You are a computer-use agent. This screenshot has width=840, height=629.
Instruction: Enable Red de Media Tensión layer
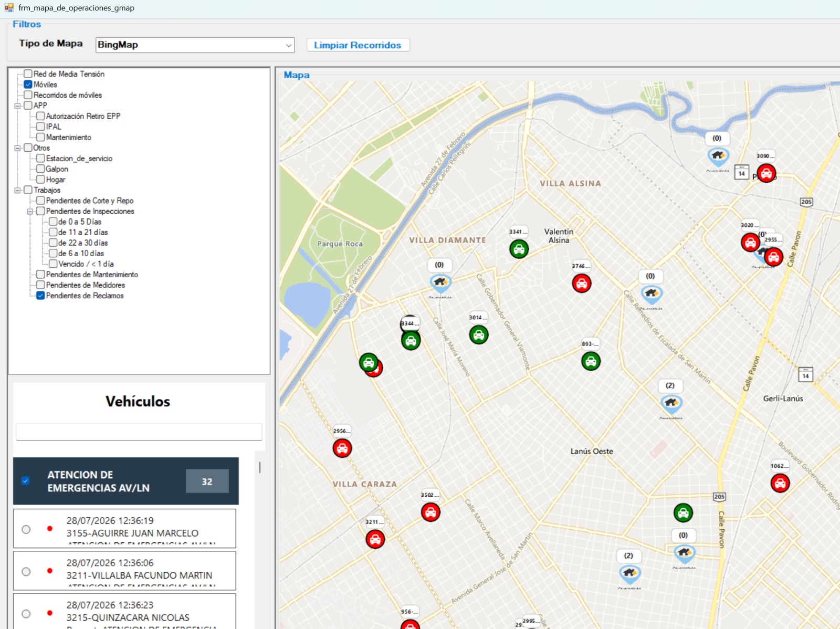coord(28,74)
